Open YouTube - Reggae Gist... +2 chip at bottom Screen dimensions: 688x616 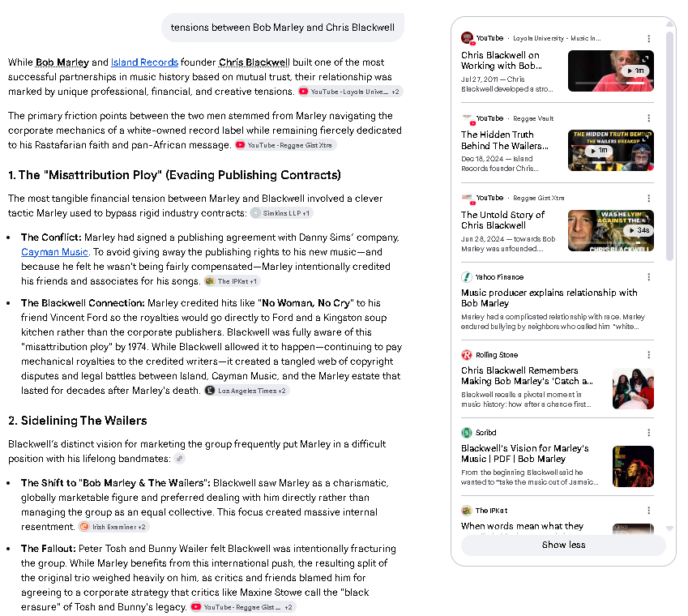(x=242, y=607)
